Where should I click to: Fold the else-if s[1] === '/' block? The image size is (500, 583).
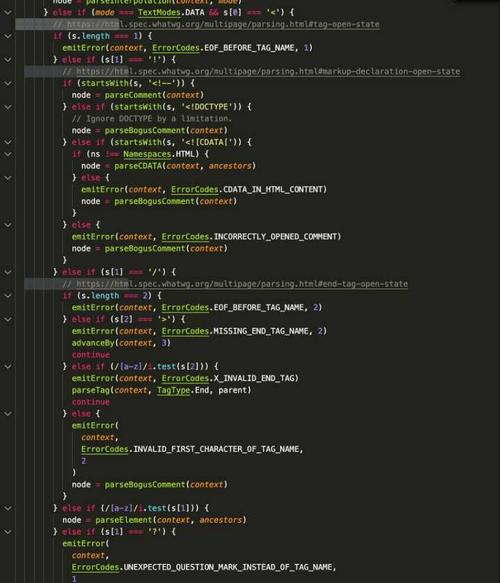pyautogui.click(x=8, y=272)
